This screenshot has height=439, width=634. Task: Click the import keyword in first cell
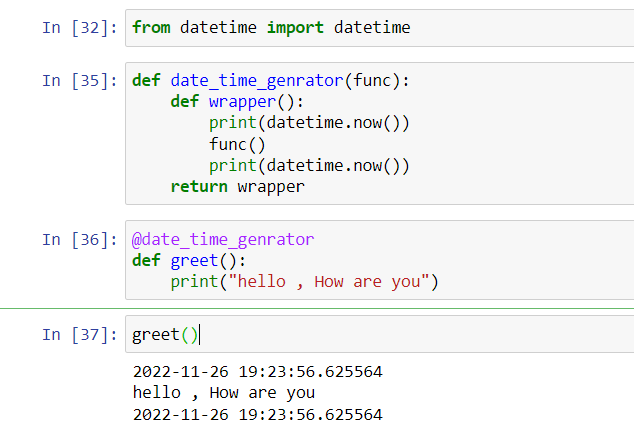click(x=295, y=28)
